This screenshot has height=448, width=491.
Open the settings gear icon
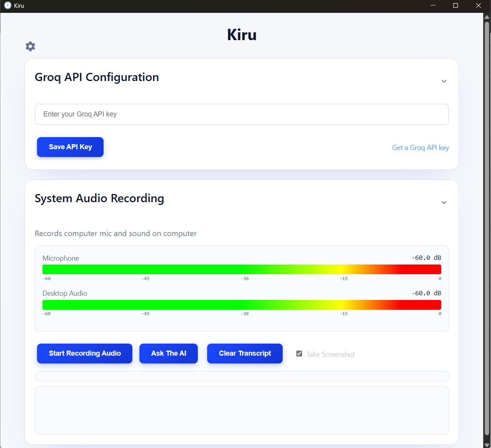pos(30,46)
